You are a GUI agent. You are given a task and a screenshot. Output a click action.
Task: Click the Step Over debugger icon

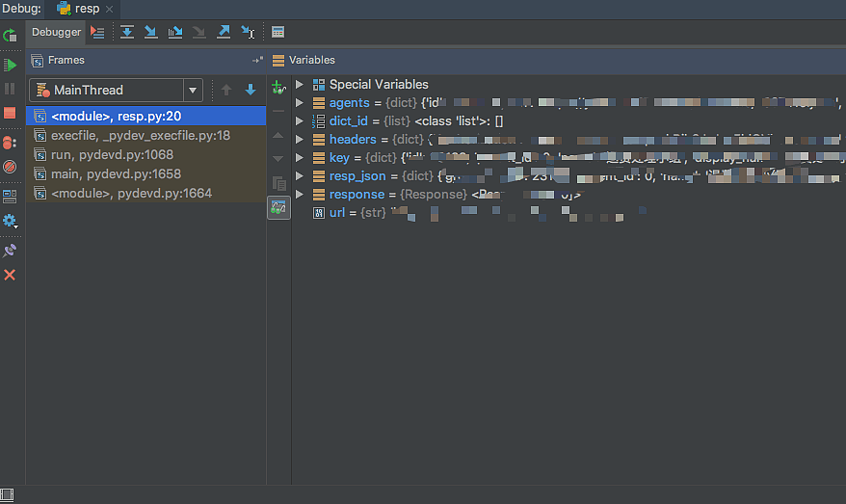(127, 32)
